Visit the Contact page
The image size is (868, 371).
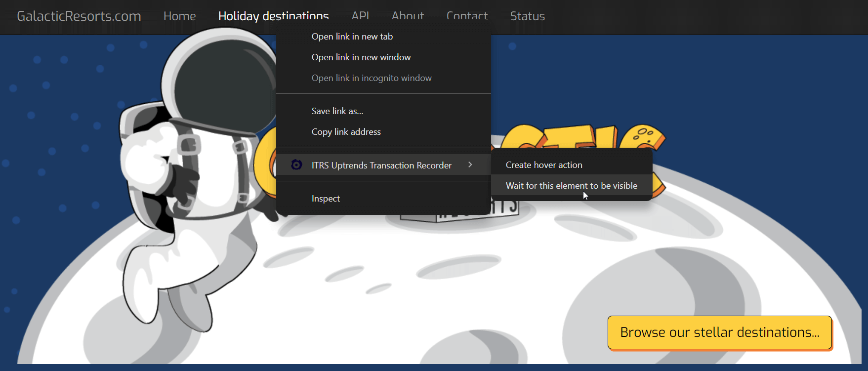click(x=467, y=15)
